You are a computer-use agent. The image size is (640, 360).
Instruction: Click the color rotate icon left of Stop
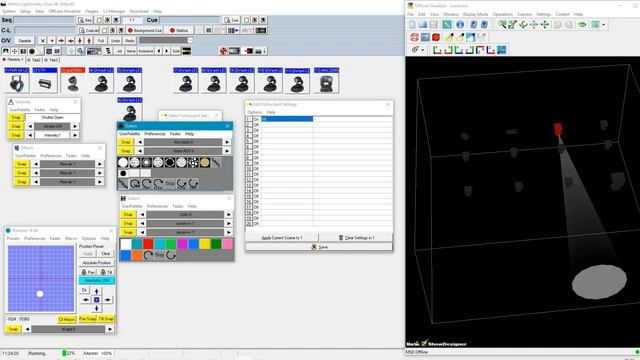(148, 255)
